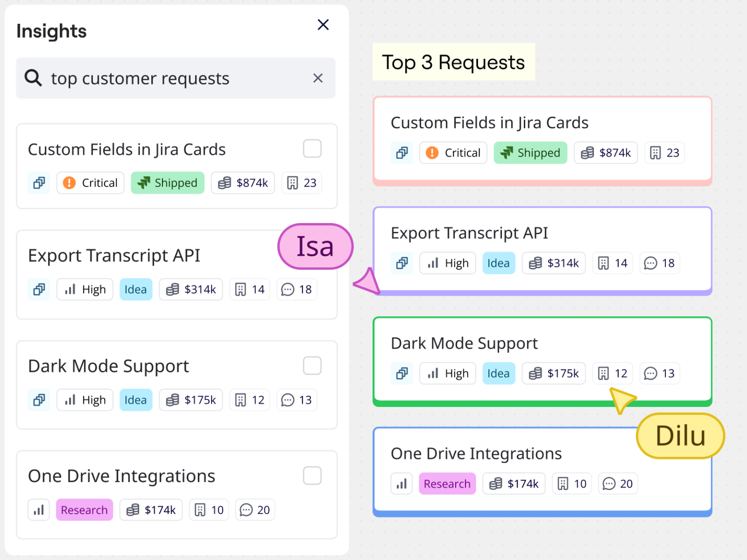Click the Shipped status badge on Custom Fields
This screenshot has height=560, width=747.
pos(167,183)
